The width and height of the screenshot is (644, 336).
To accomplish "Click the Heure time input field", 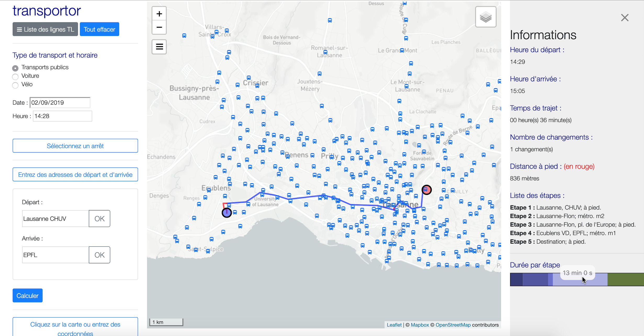I will (x=62, y=116).
